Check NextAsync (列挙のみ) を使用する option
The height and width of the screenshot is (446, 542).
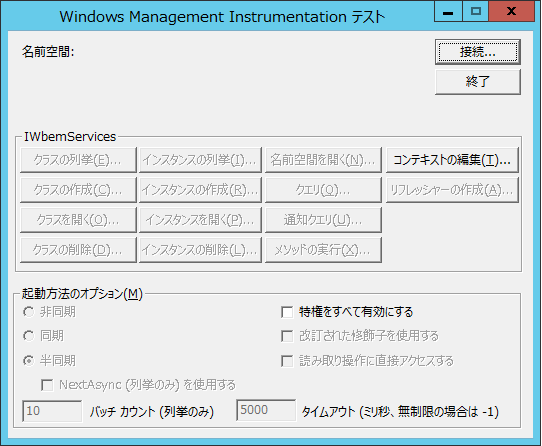(x=47, y=385)
